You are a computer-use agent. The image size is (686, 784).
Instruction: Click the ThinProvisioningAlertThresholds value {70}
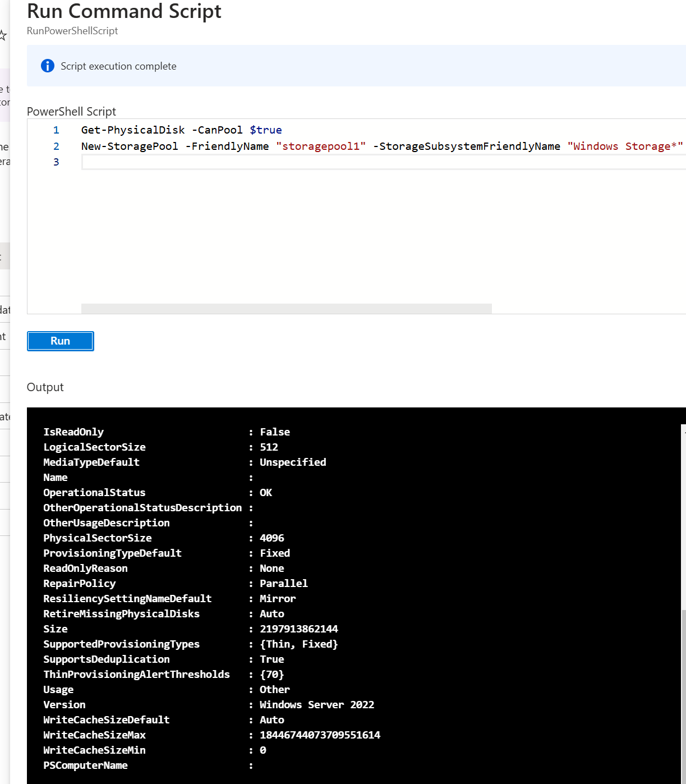[272, 675]
